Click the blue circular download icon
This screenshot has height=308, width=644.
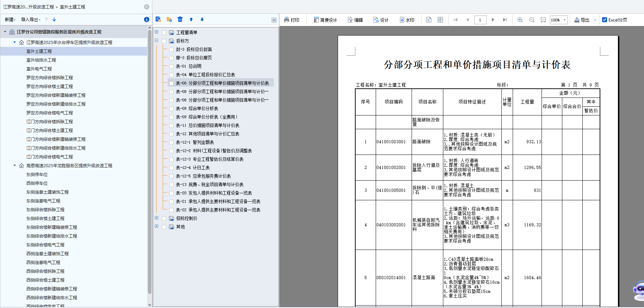[146, 19]
